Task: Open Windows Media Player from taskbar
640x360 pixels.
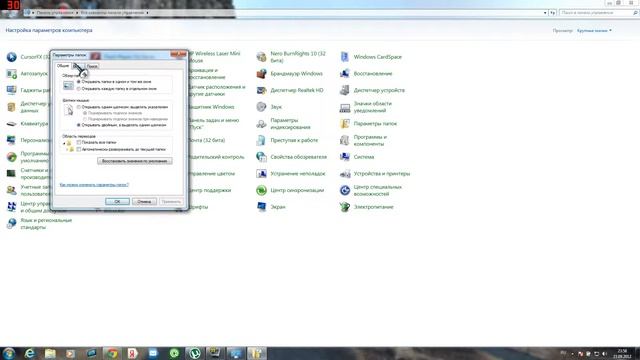Action: (71, 353)
